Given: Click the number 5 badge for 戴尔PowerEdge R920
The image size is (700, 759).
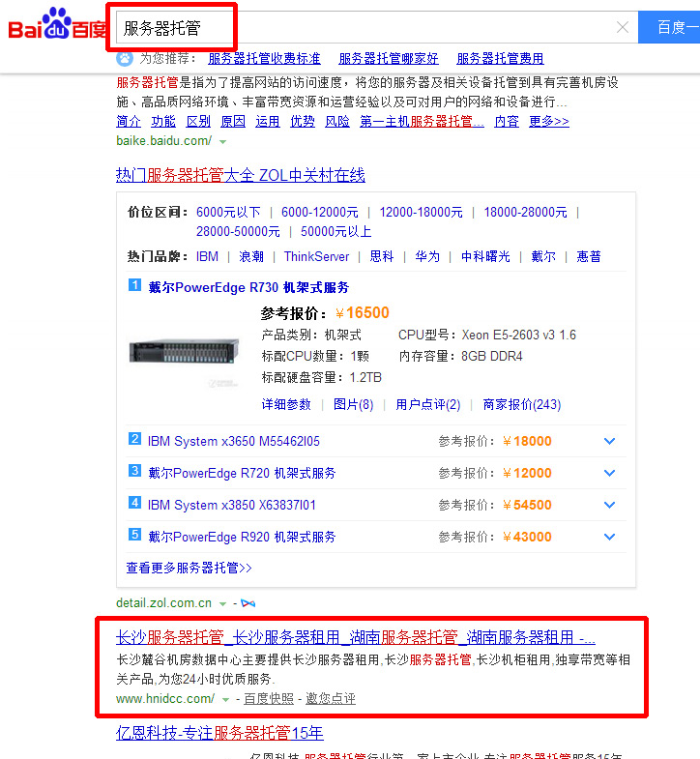Looking at the screenshot, I should pyautogui.click(x=135, y=536).
